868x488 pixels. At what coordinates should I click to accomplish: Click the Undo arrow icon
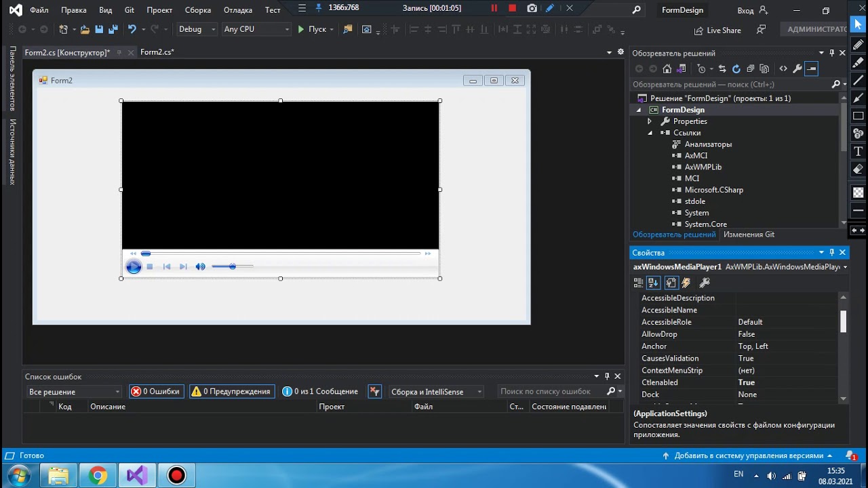[132, 29]
